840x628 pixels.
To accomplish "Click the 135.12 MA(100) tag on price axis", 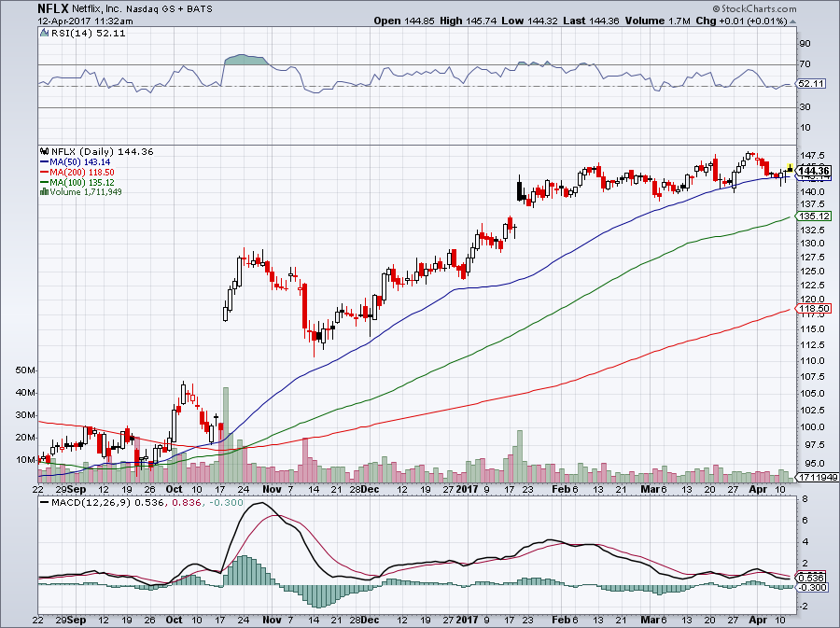I will (x=814, y=216).
